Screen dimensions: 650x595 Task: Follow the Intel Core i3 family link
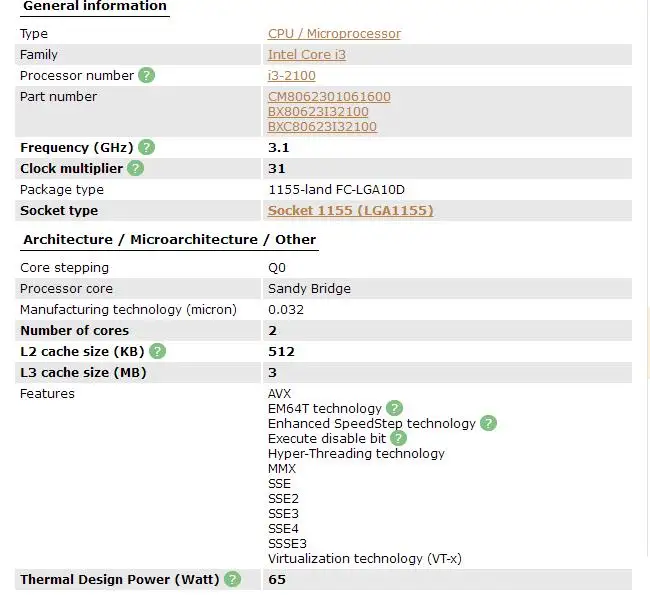click(306, 55)
